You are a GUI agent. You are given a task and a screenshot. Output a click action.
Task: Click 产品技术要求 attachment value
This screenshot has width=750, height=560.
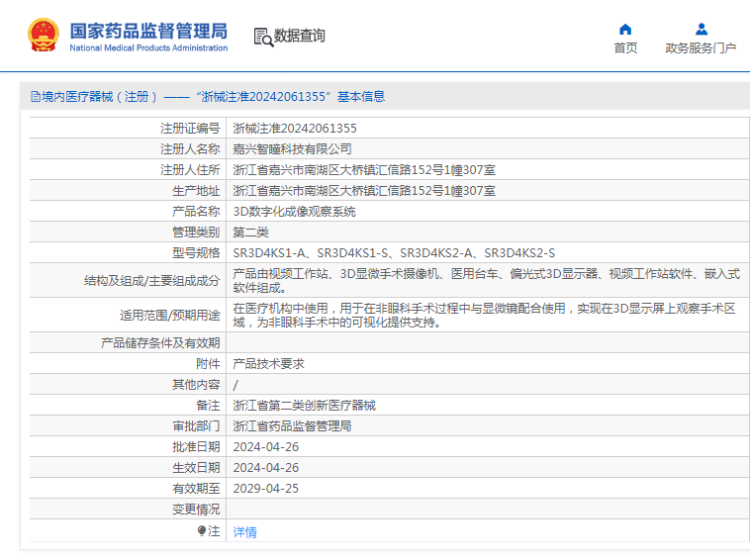268,364
